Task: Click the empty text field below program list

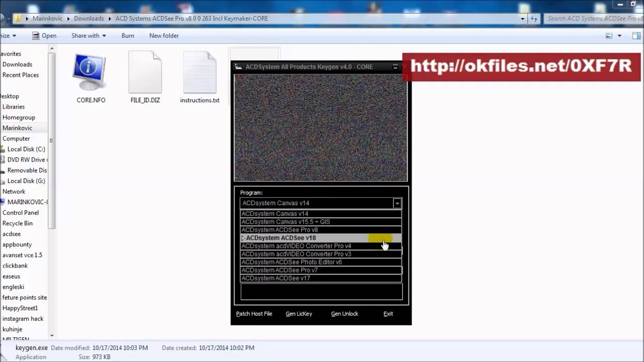Action: (x=321, y=292)
